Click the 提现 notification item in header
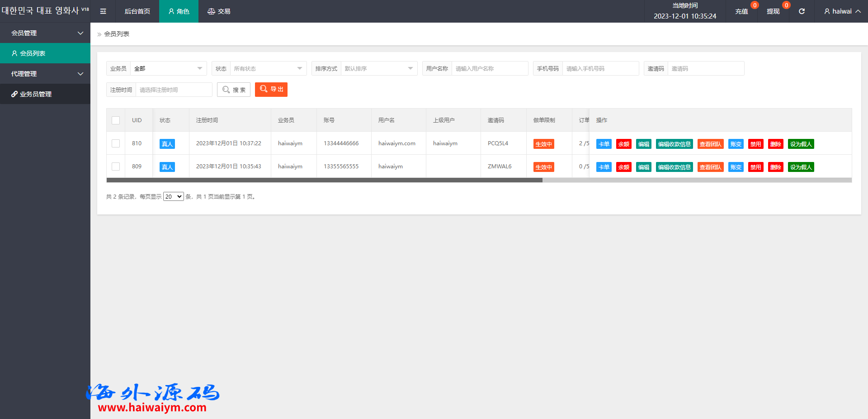This screenshot has width=868, height=419. (773, 11)
